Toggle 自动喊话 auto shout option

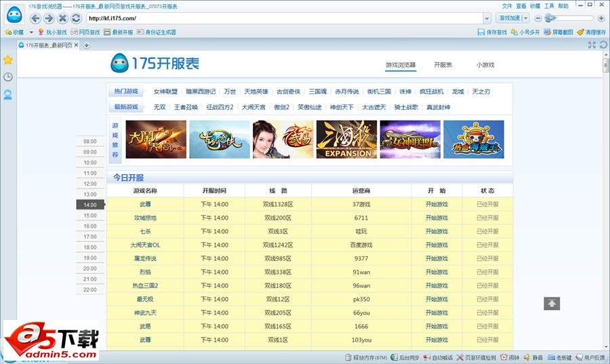439,357
